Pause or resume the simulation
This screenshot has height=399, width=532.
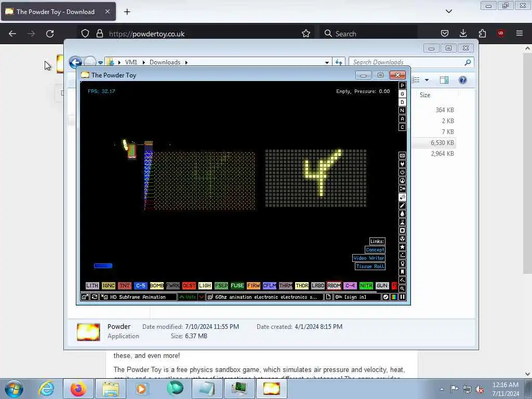coord(403,297)
